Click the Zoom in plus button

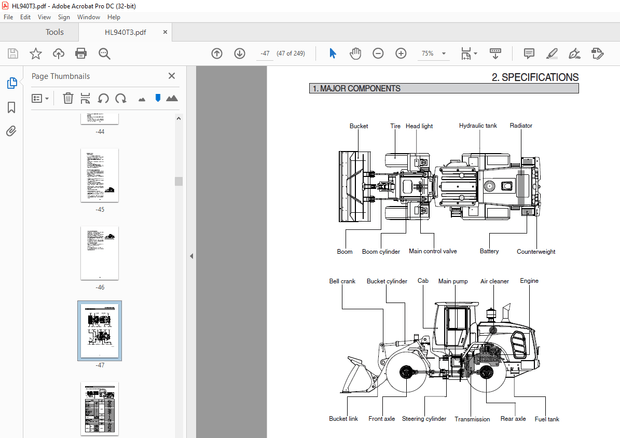point(401,53)
